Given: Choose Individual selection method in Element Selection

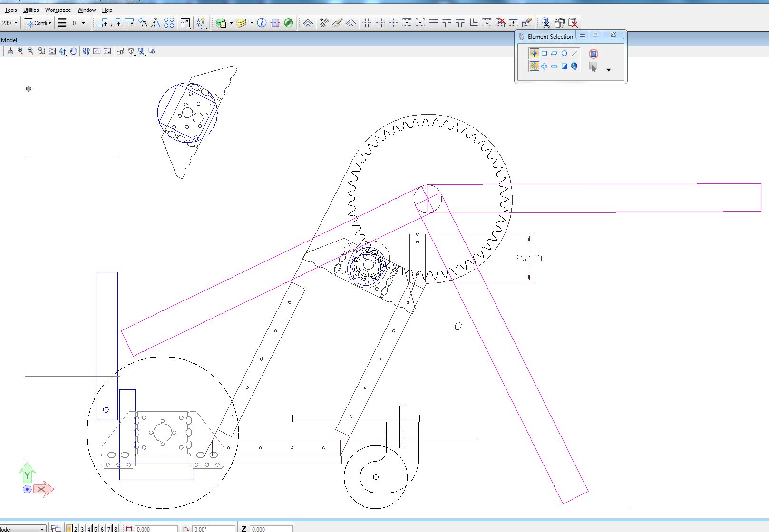Looking at the screenshot, I should pos(534,53).
